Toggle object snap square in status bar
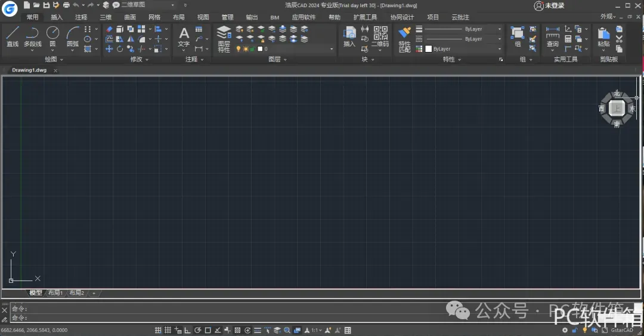 pyautogui.click(x=208, y=330)
